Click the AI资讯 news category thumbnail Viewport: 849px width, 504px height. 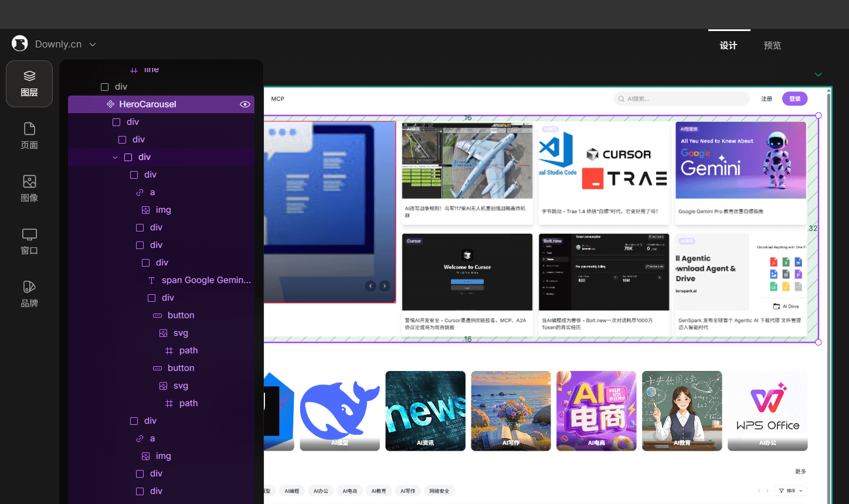click(x=425, y=411)
